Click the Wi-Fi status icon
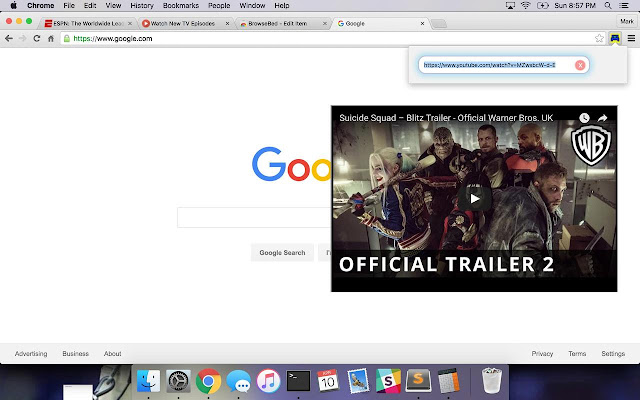Viewport: 640px width, 400px height. click(x=526, y=5)
